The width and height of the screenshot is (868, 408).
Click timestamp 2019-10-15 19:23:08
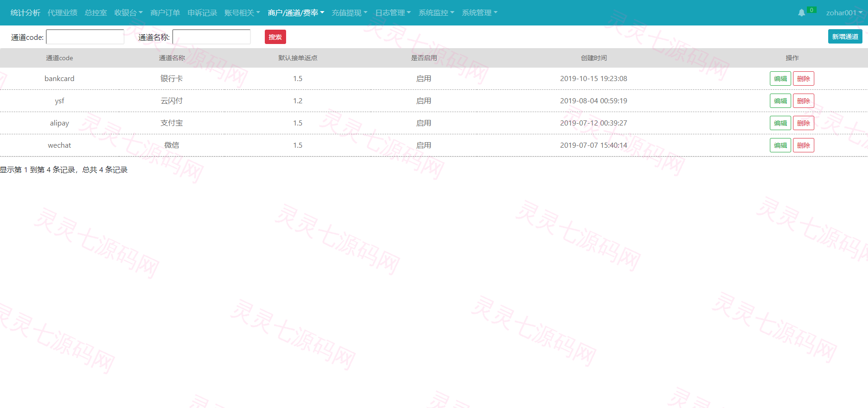[593, 79]
